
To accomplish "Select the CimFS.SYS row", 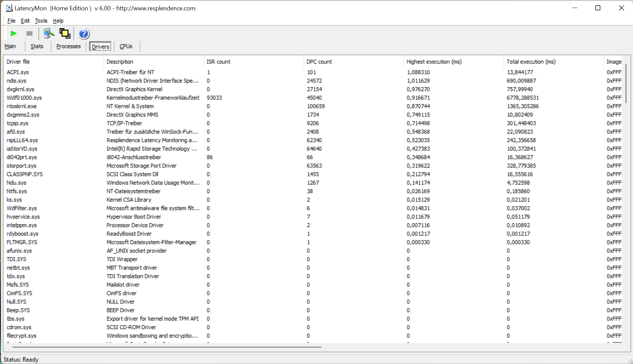I will (313, 293).
